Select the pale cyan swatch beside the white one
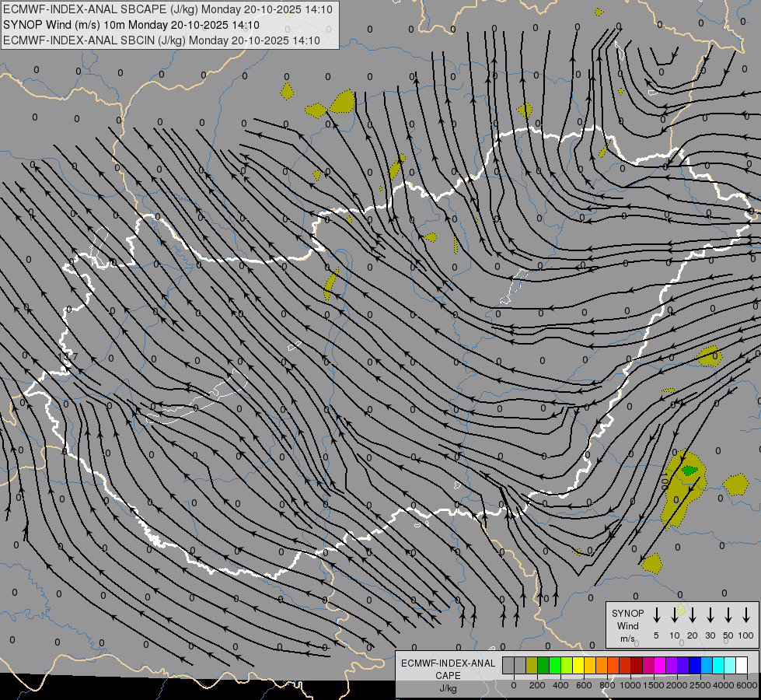 pyautogui.click(x=730, y=666)
